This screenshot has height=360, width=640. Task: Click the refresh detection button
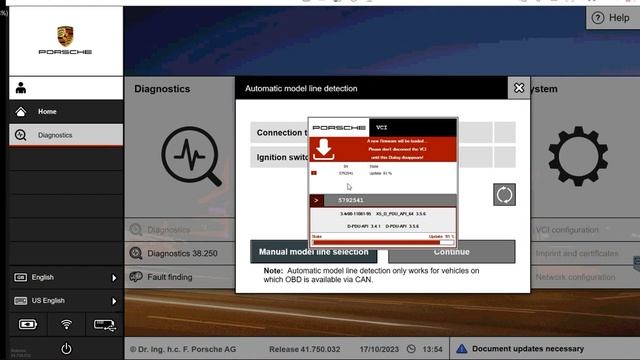[x=504, y=195]
